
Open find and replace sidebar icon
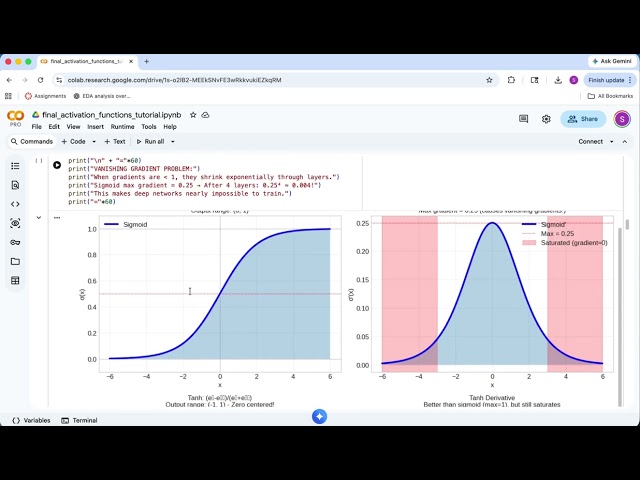(x=15, y=185)
